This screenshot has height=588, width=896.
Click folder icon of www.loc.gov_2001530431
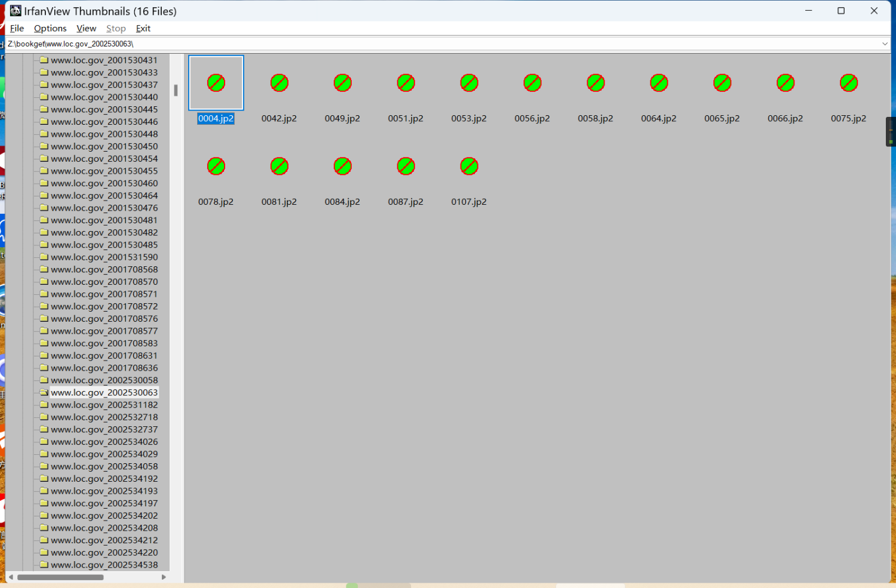[x=44, y=60]
